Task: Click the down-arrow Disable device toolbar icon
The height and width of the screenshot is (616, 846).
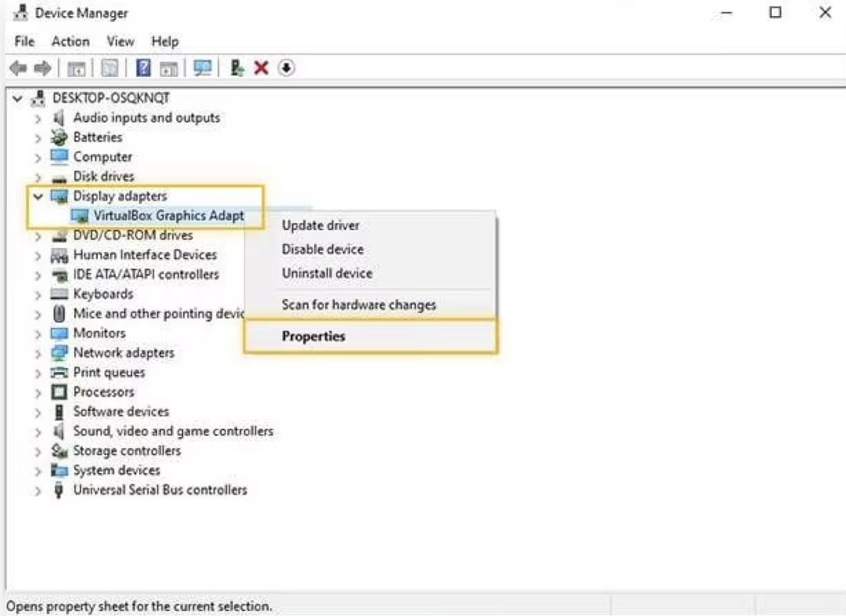Action: (286, 68)
